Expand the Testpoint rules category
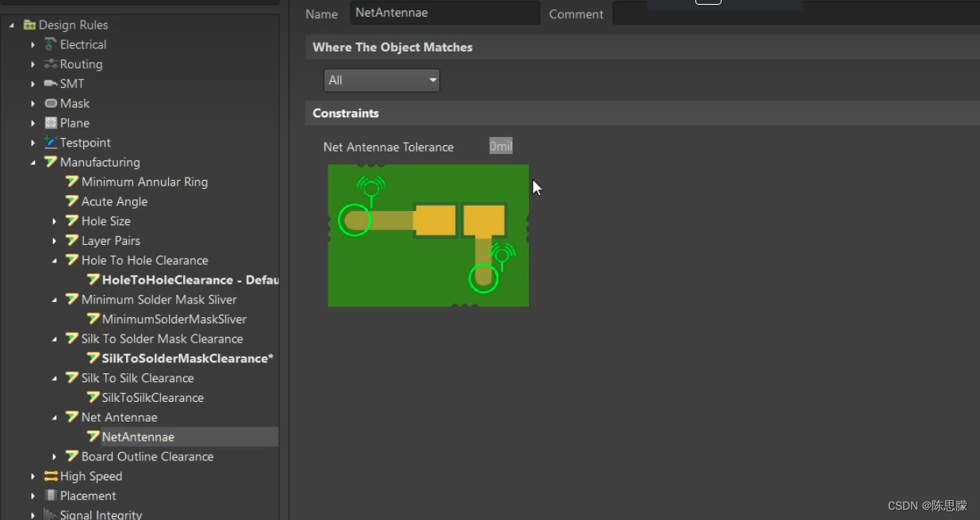This screenshot has height=520, width=980. click(x=33, y=143)
